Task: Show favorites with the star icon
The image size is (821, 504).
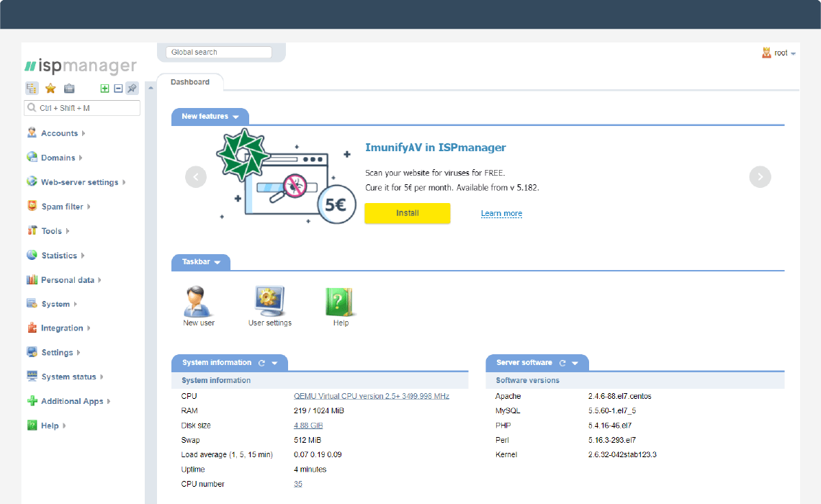Action: coord(50,89)
